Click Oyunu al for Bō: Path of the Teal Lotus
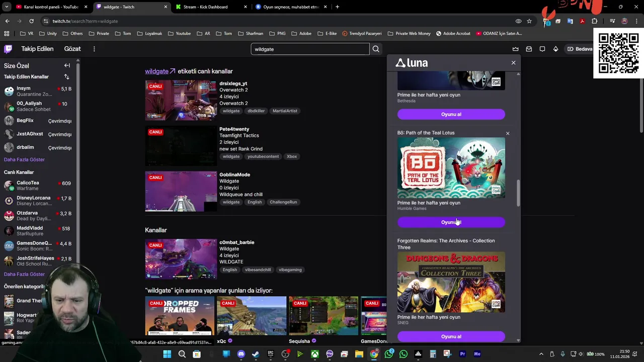Viewport: 644px width, 362px height. coord(451,222)
